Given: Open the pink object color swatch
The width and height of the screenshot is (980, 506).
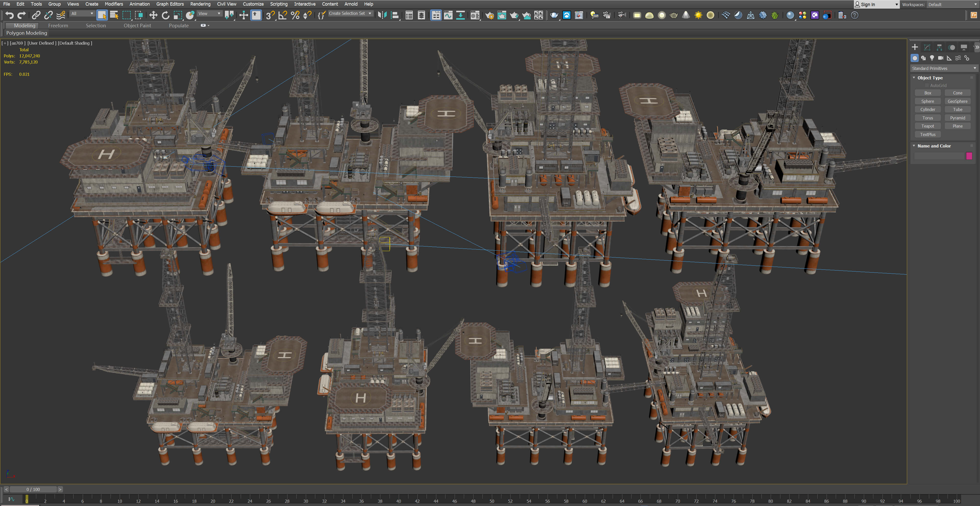Looking at the screenshot, I should (969, 156).
